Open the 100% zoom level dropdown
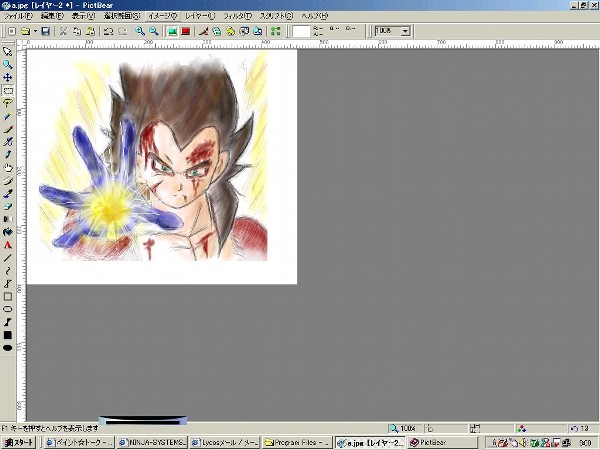600x450 pixels. (405, 31)
